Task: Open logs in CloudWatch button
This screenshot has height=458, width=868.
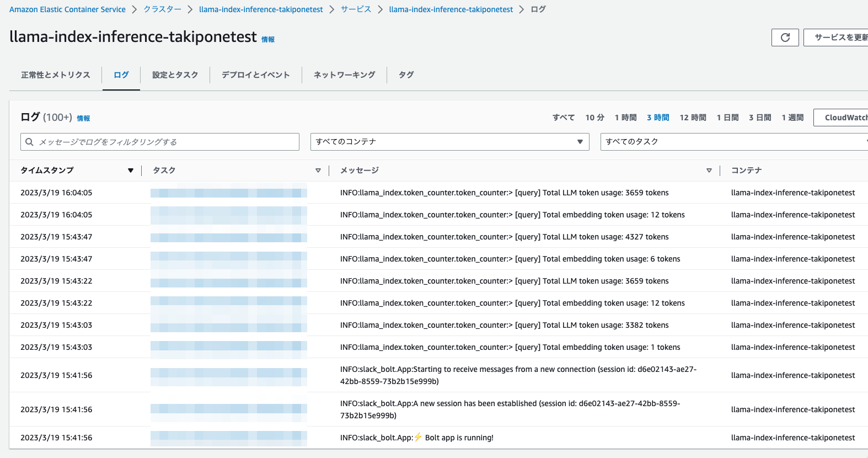Action: pos(841,118)
